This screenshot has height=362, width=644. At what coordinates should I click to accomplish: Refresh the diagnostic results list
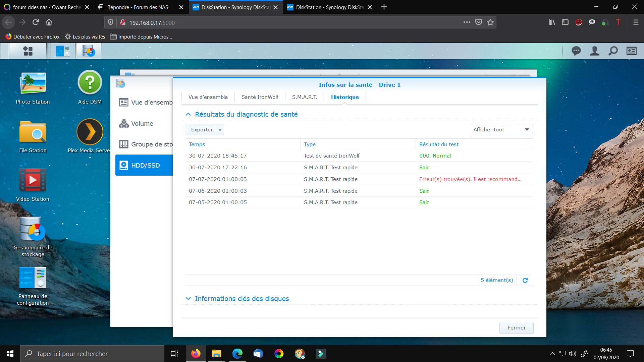[525, 280]
